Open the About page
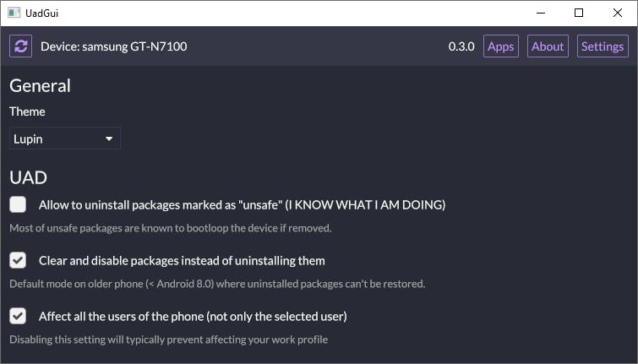This screenshot has height=364, width=638. 548,46
